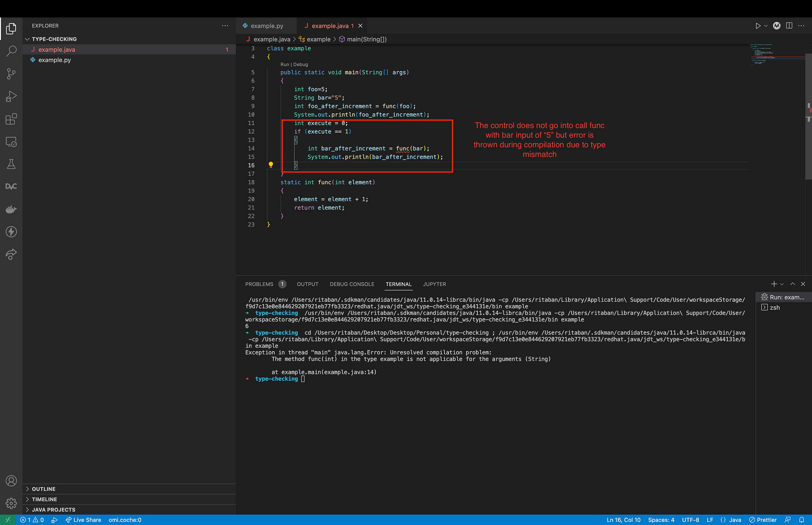Open the Source Control view
Screen dimensions: 812x525
[x=11, y=74]
